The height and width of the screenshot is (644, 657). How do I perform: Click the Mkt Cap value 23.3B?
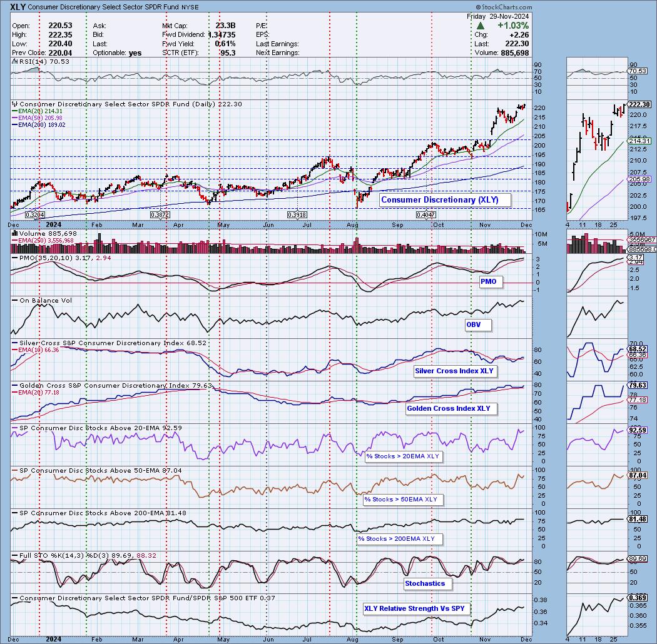click(225, 26)
